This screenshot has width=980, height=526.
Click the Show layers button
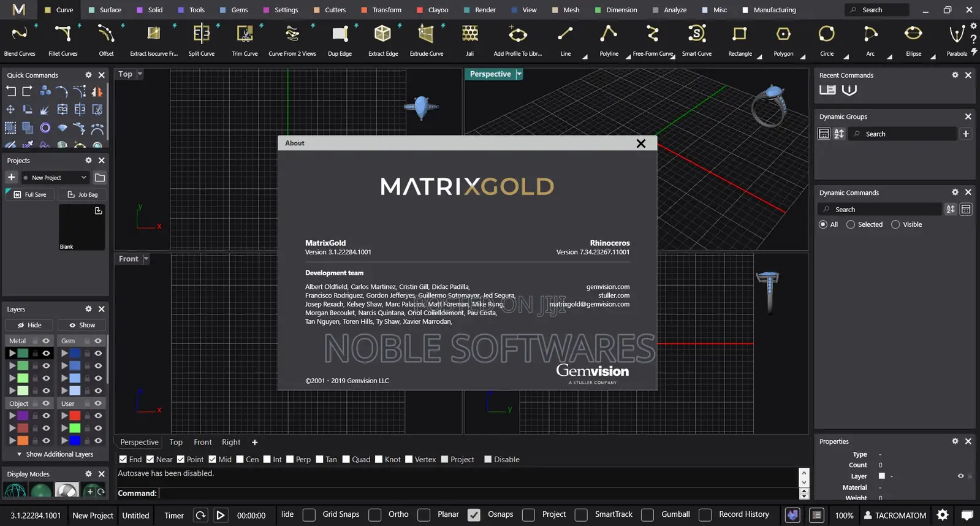[x=82, y=325]
